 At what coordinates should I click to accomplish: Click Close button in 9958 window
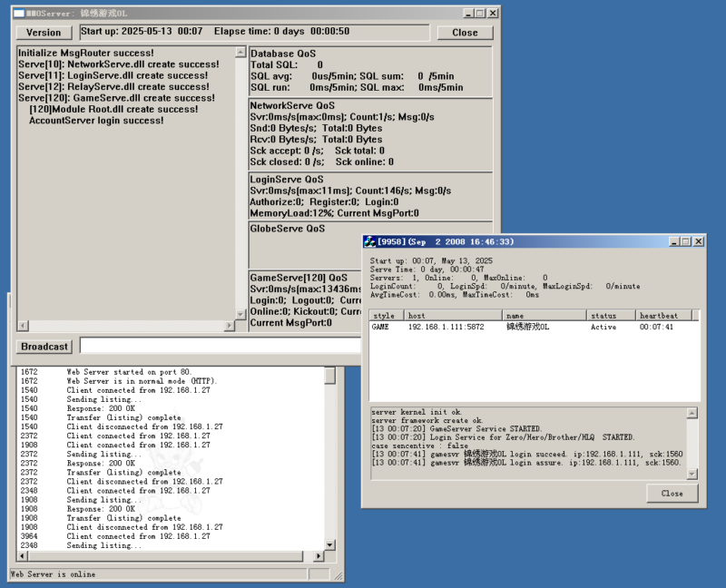click(x=672, y=493)
